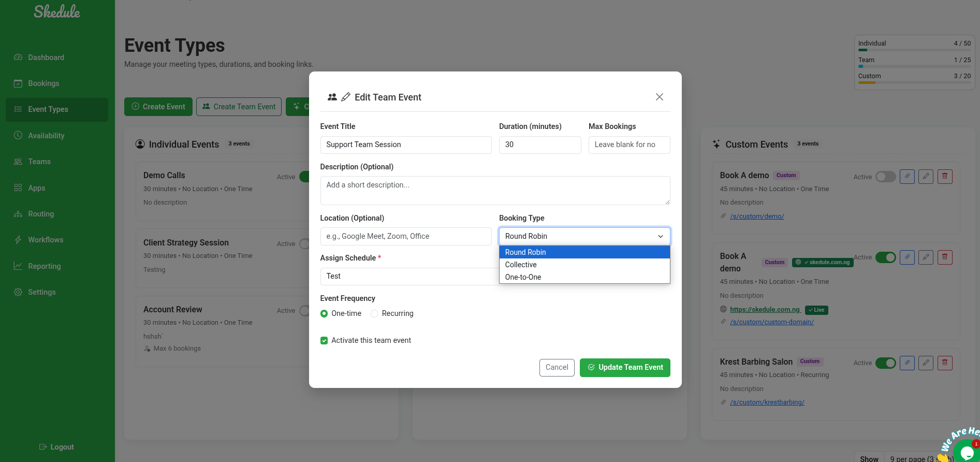Click Update Team Event button

click(625, 367)
